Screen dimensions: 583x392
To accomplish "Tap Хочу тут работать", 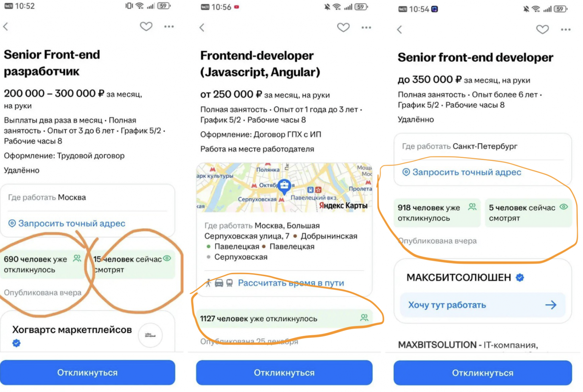I will tap(447, 305).
